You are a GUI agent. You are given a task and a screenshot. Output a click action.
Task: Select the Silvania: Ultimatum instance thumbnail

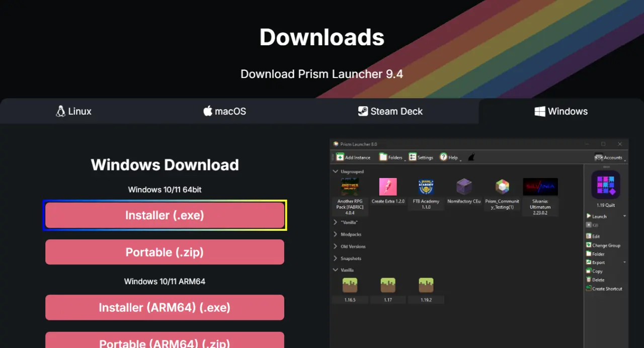point(540,187)
